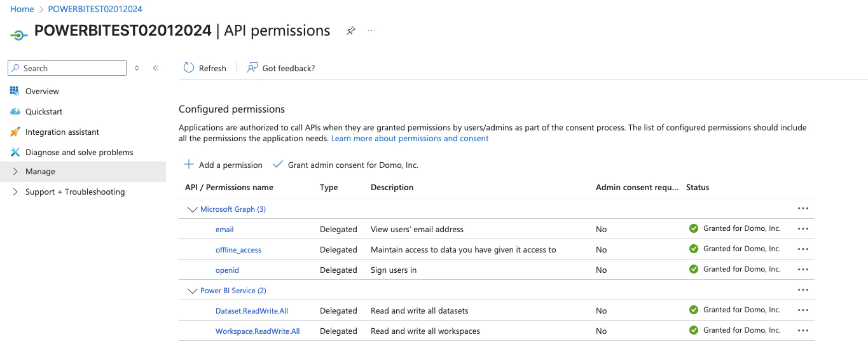Open the more options menu for Power BI Service

[803, 290]
